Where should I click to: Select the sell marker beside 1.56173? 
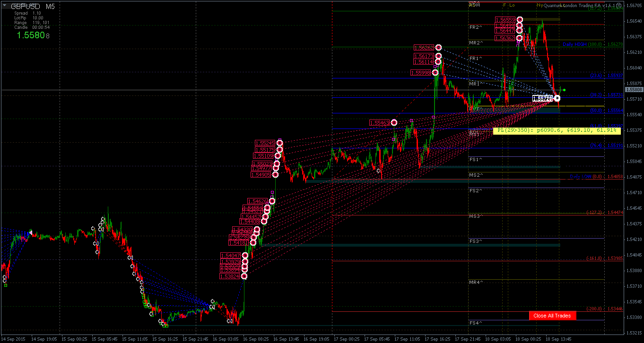click(x=438, y=56)
